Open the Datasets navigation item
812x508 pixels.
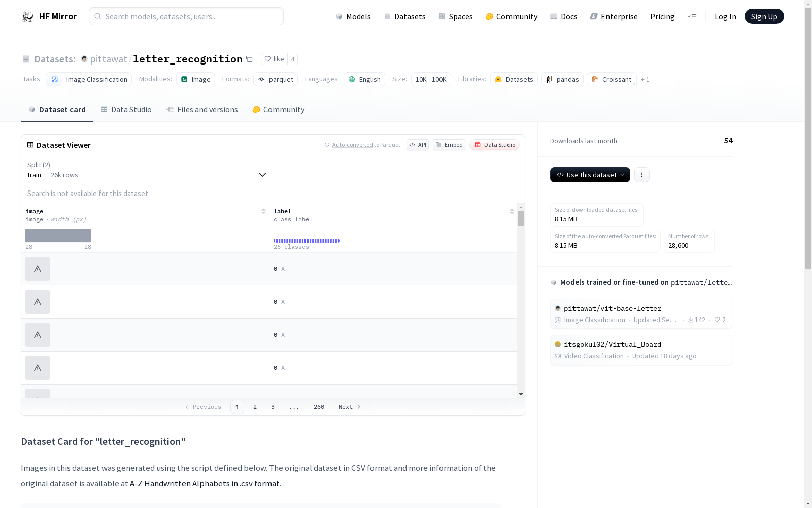404,16
